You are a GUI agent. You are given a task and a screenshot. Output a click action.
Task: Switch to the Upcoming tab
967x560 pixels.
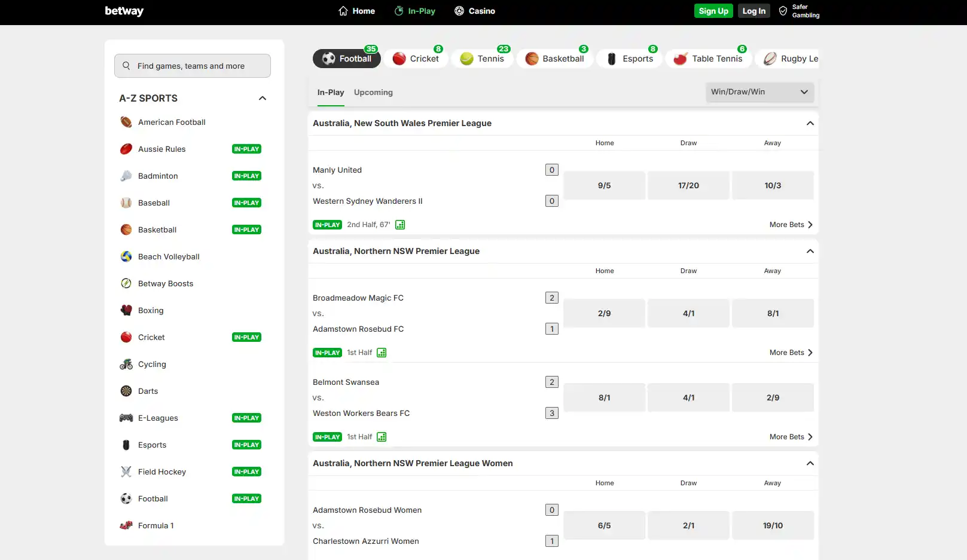click(373, 93)
